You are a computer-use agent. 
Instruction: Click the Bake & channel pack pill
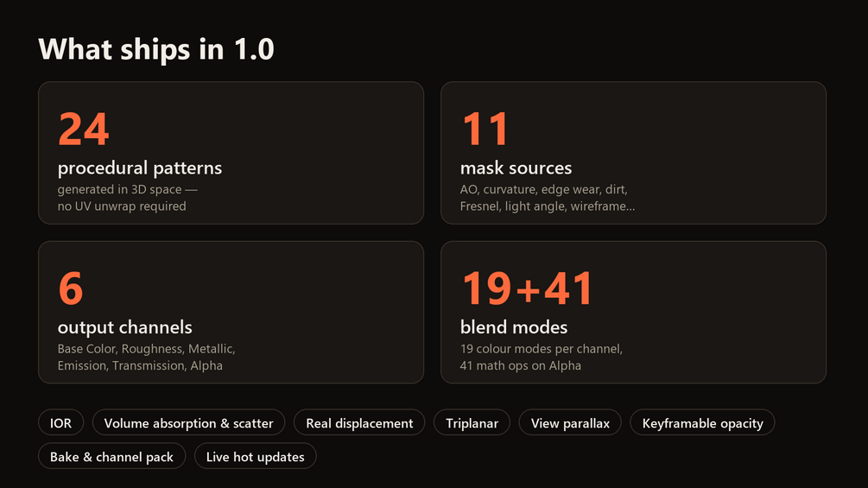111,456
